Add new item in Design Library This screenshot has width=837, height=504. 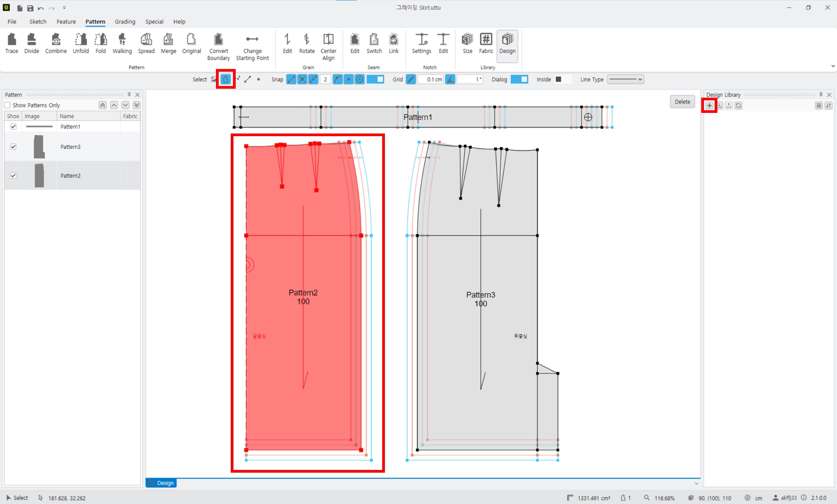(709, 106)
